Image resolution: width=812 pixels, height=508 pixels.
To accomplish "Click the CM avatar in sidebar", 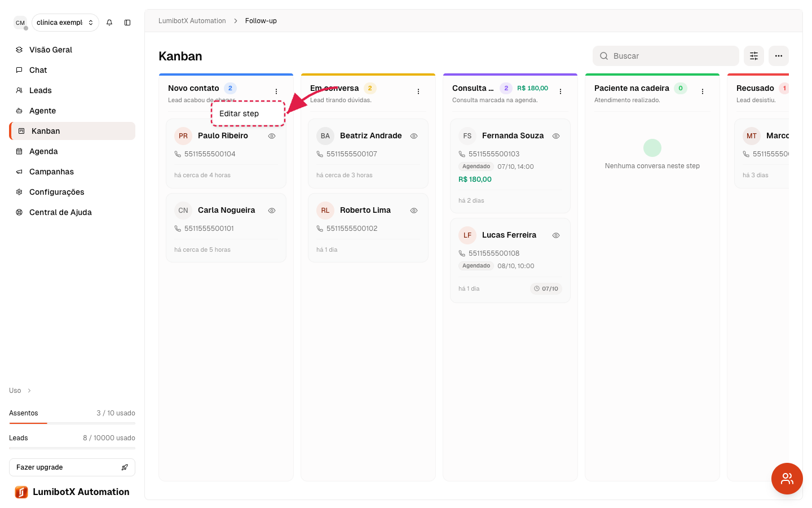I will click(x=20, y=23).
